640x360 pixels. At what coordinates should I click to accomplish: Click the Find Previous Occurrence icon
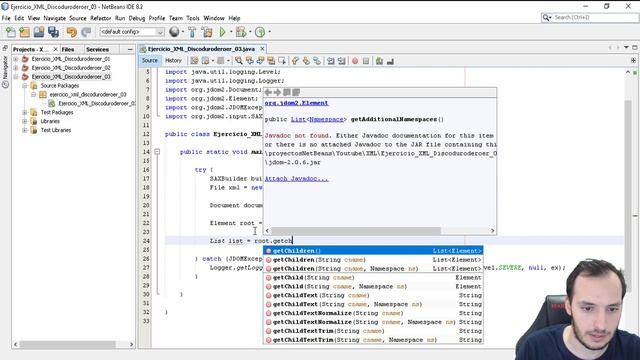coord(249,61)
